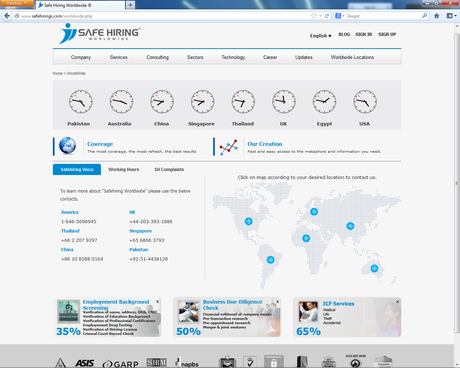Go back with browser back arrow
This screenshot has height=368, width=460.
point(7,16)
